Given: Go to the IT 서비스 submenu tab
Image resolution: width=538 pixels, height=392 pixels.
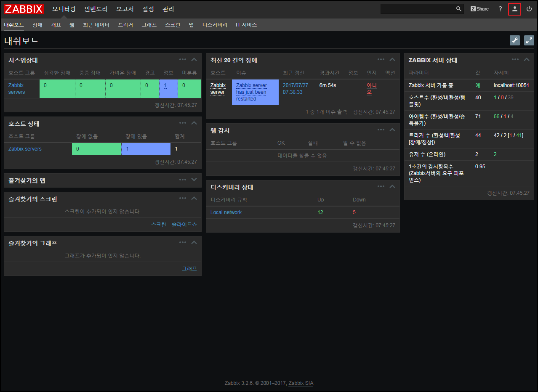Looking at the screenshot, I should click(x=246, y=25).
